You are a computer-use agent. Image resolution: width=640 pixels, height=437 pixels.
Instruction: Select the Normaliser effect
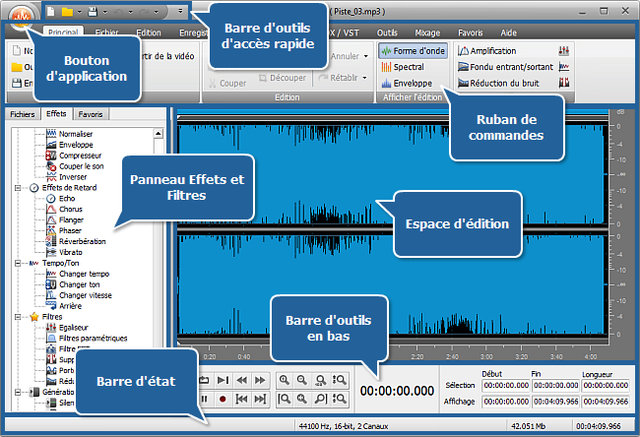[x=69, y=134]
